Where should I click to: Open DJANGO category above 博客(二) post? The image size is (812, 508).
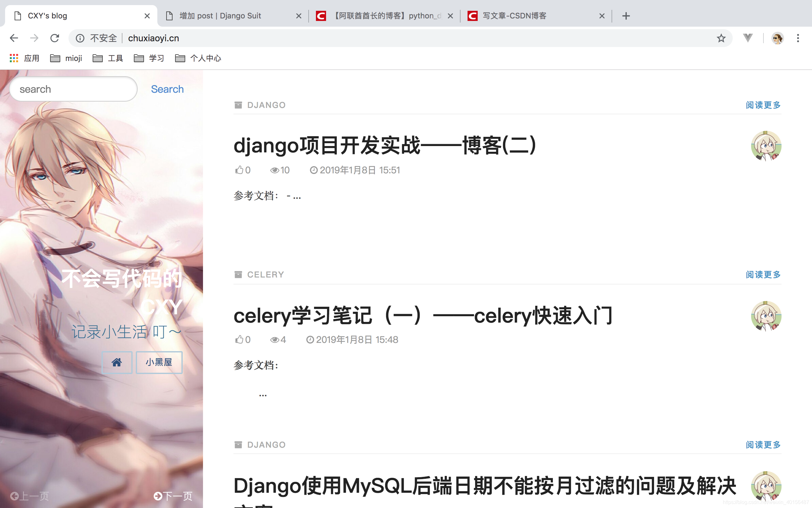point(266,105)
